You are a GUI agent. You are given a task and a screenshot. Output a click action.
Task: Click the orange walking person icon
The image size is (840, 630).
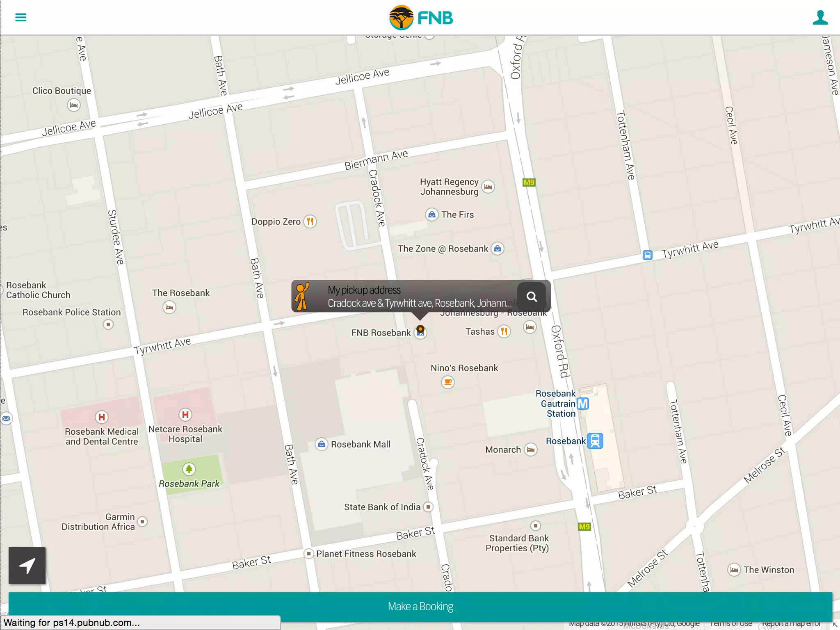pos(303,296)
